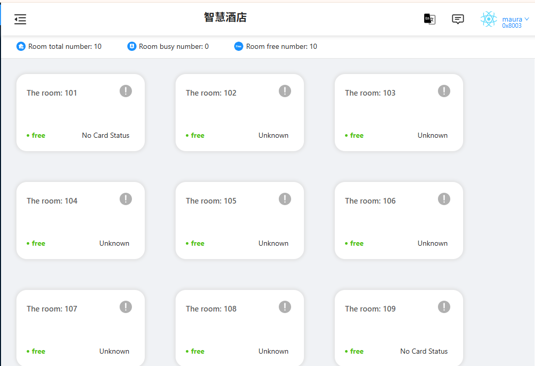Click the free status in room 108
The image size is (535, 366).
click(195, 351)
